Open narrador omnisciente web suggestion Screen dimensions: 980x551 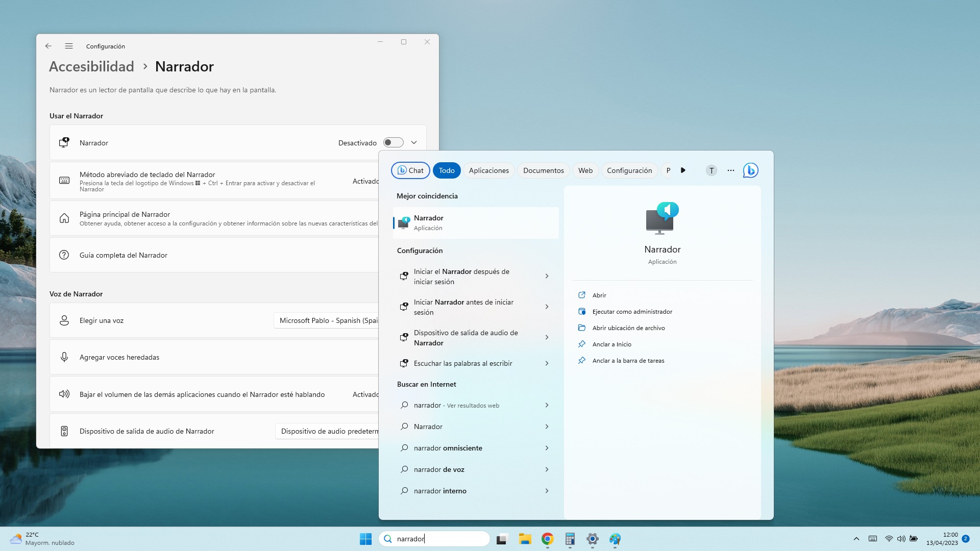click(476, 448)
